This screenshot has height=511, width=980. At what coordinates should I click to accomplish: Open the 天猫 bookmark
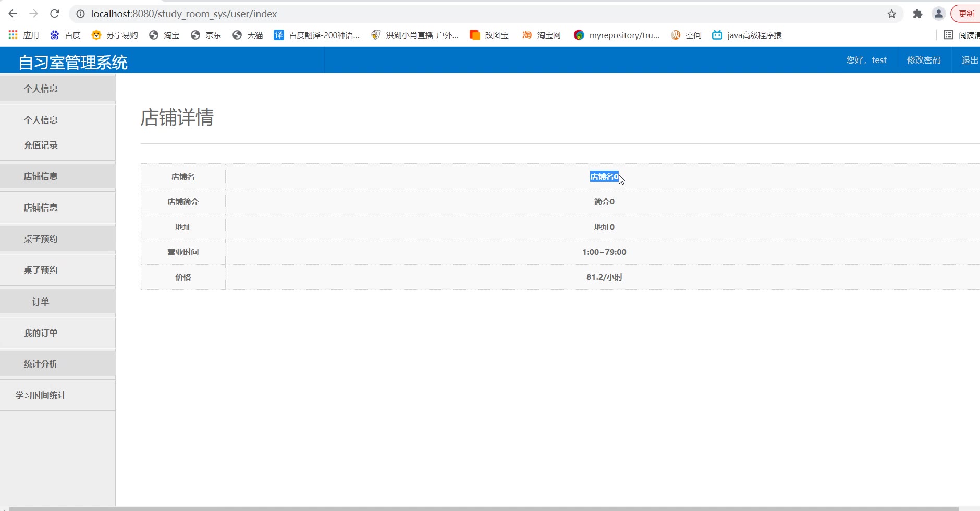pos(248,35)
